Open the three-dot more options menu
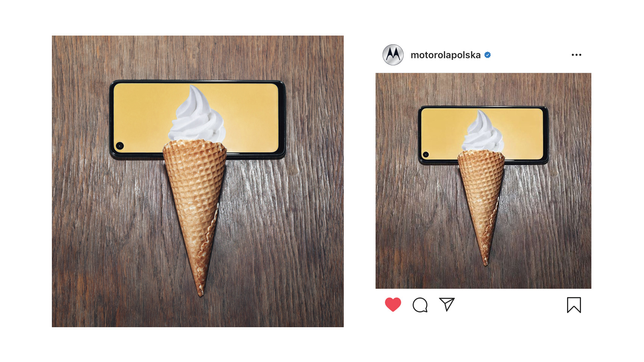Screen dimensions: 644x362 pyautogui.click(x=576, y=55)
